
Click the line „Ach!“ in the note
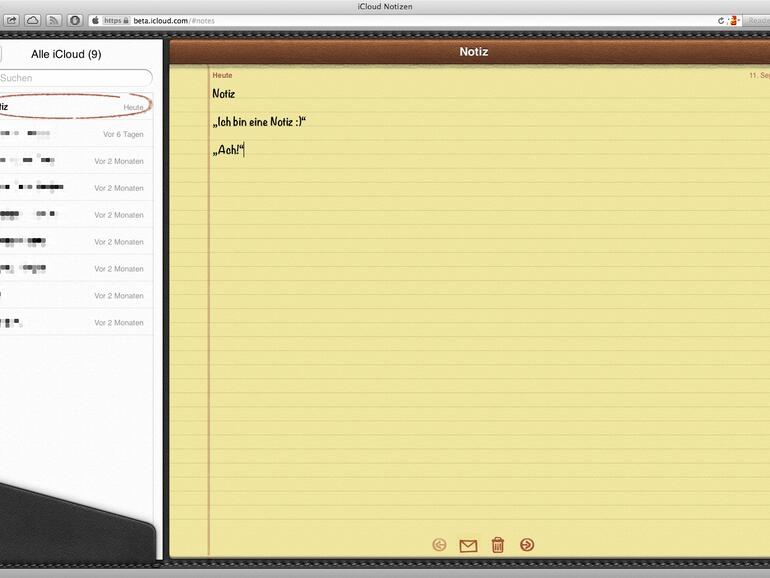[x=228, y=150]
